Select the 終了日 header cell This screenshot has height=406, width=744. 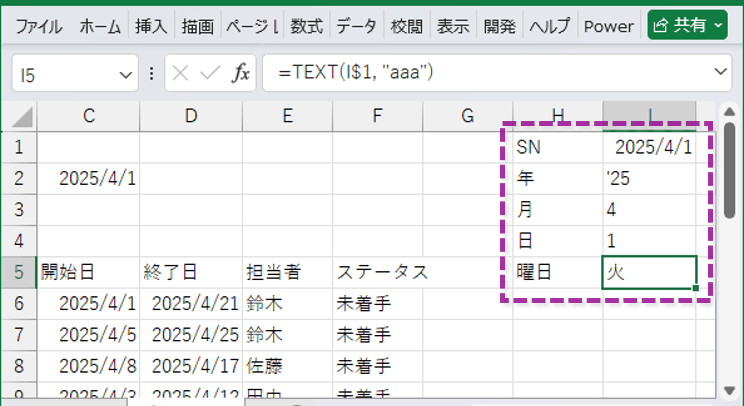(x=191, y=272)
